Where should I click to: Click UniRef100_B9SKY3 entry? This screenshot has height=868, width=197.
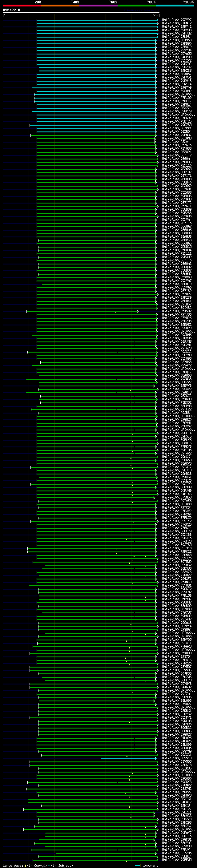(x=177, y=782)
